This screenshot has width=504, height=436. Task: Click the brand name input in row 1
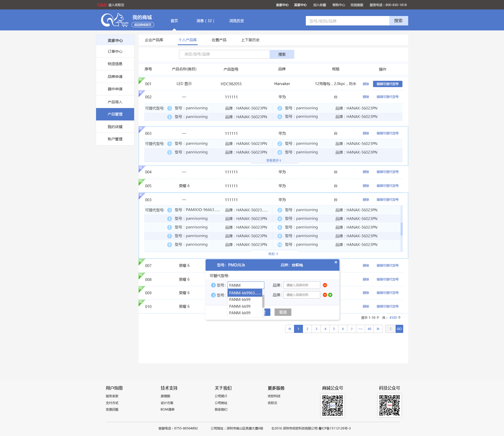[302, 285]
